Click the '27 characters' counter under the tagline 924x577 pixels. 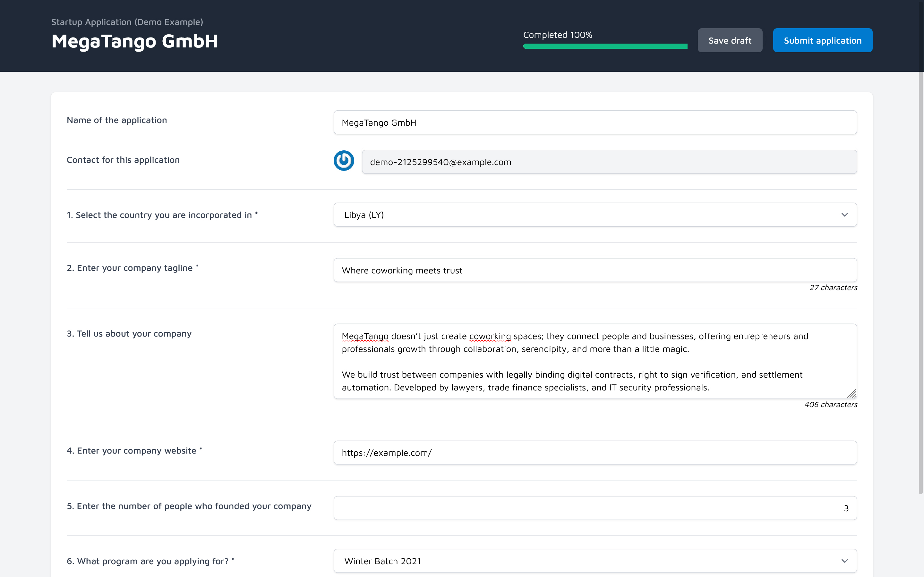(x=834, y=287)
